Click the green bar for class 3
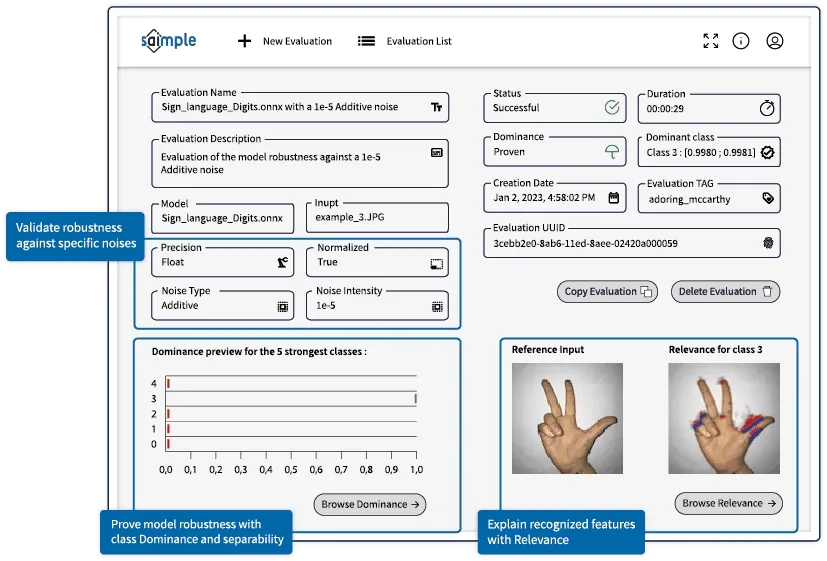The image size is (827, 561). pos(416,399)
